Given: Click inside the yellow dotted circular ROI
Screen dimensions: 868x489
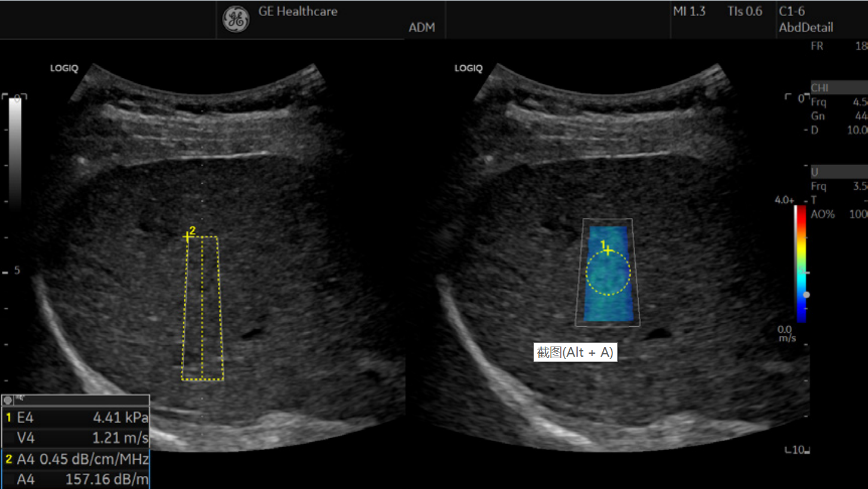Looking at the screenshot, I should [608, 275].
